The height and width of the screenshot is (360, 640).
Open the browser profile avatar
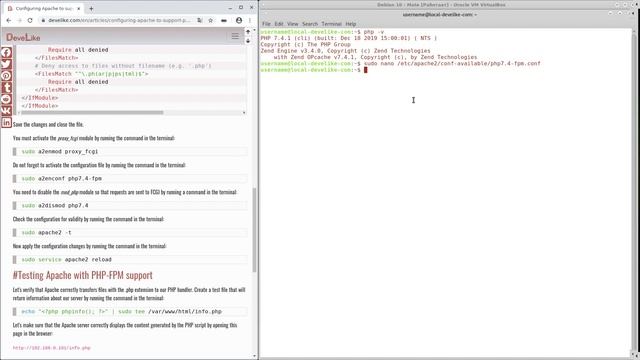tap(239, 20)
